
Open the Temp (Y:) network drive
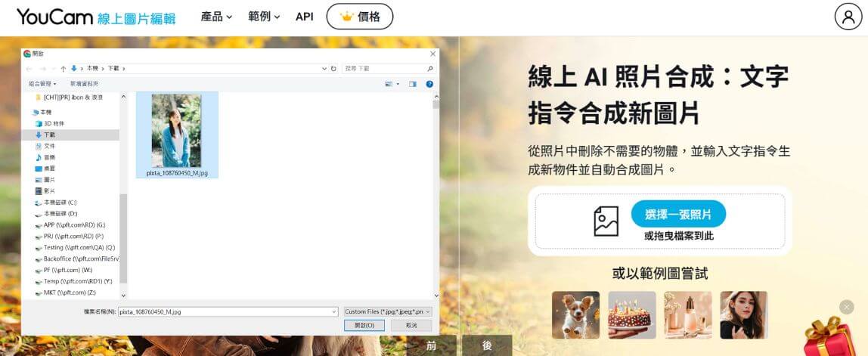pos(73,281)
